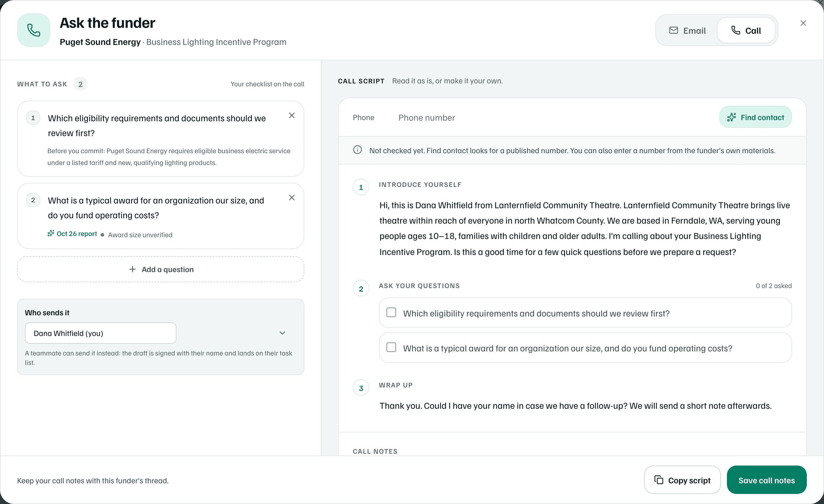Close the Ask the funder dialog
824x504 pixels.
click(x=803, y=23)
